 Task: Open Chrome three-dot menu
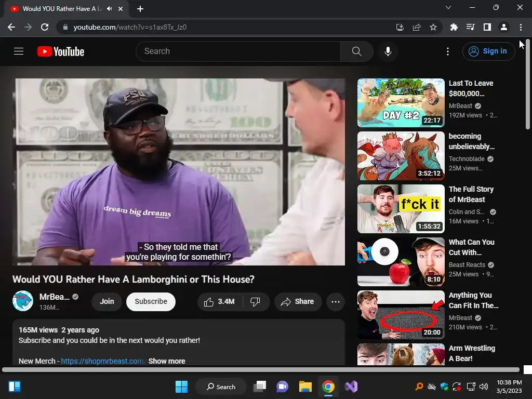pos(521,27)
